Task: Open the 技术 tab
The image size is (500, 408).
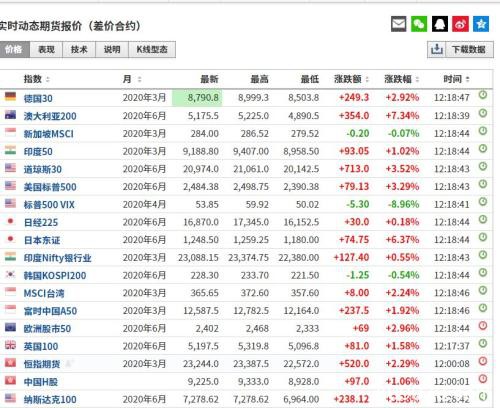Action: [79, 50]
